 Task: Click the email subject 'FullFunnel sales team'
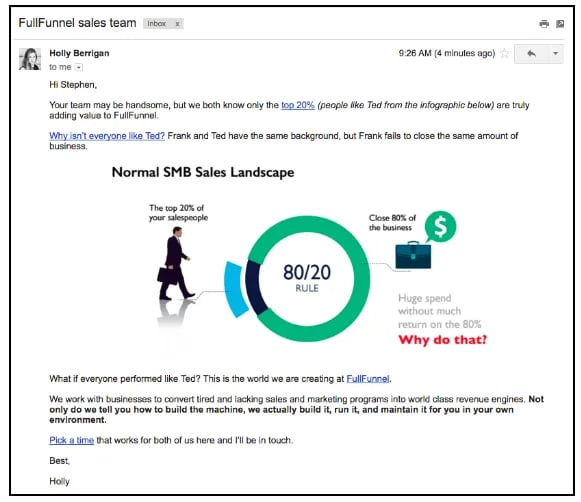coord(77,23)
